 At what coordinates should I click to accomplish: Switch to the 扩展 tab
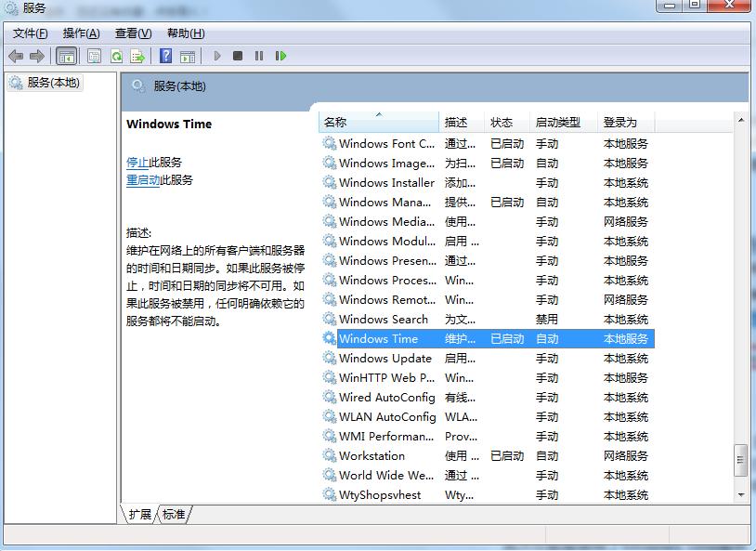[140, 515]
